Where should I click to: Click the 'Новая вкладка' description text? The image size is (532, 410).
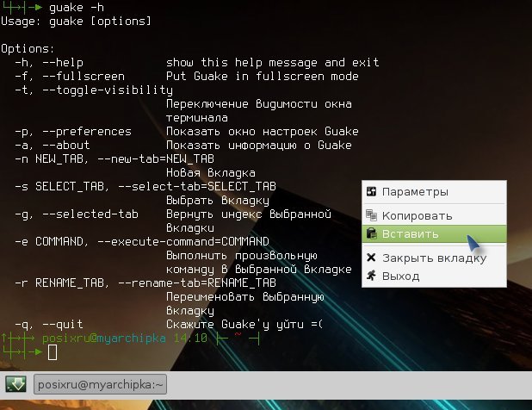coord(211,173)
